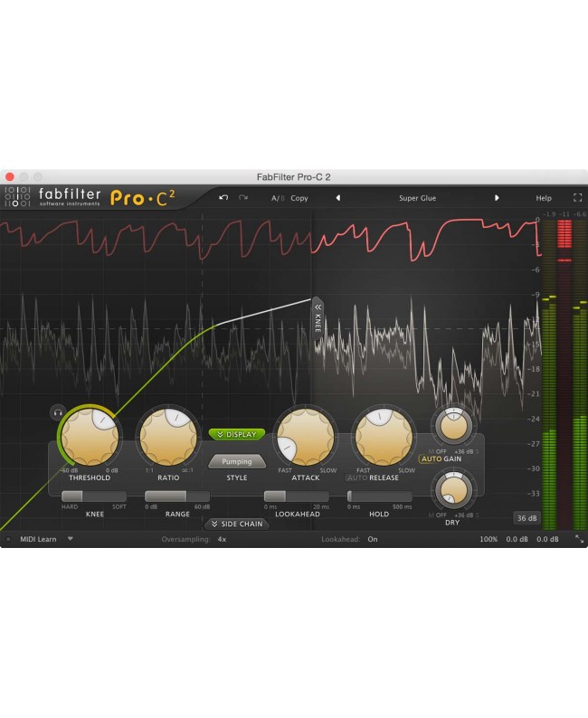
Task: Click the FabFilter logo icon
Action: click(17, 197)
